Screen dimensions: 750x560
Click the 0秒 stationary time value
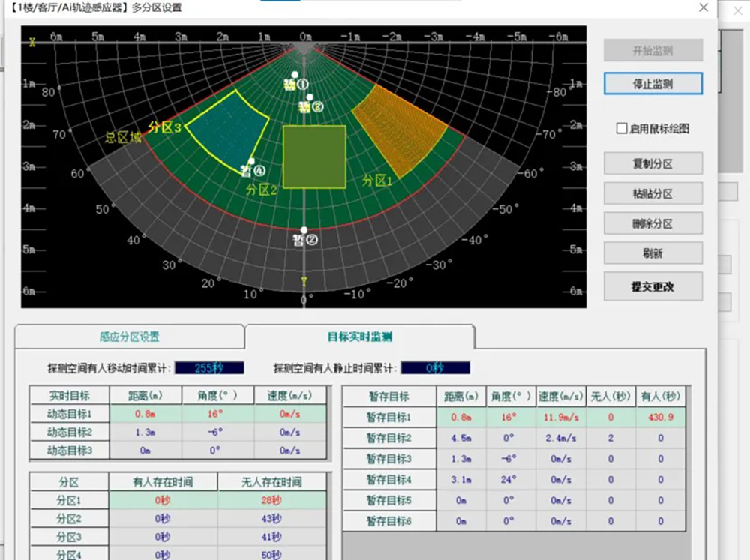(435, 368)
